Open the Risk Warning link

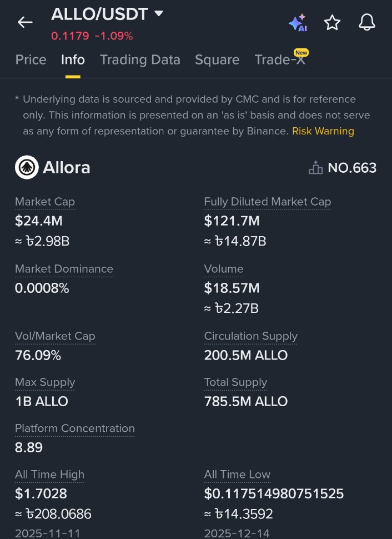point(323,131)
